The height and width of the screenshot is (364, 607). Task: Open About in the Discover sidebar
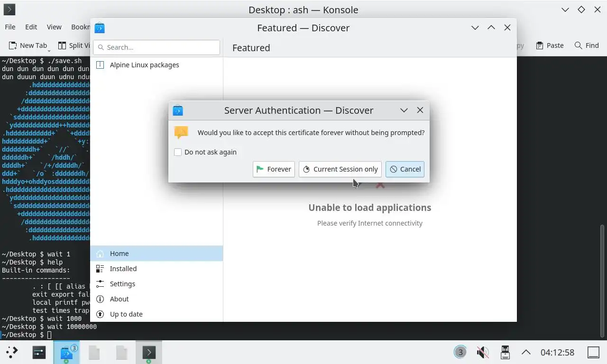coord(156,299)
